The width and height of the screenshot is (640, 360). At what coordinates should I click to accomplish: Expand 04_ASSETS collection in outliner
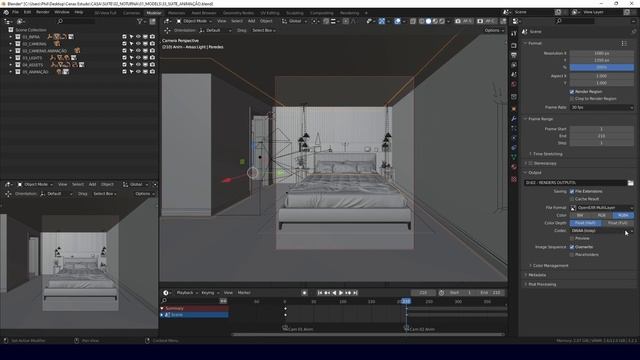[11, 65]
